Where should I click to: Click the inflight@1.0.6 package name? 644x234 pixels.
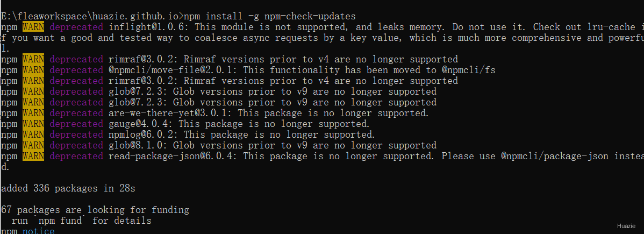click(x=148, y=27)
